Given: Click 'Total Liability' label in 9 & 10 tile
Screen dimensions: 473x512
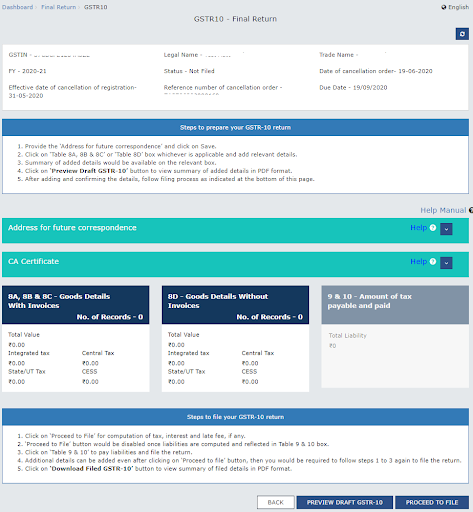Looking at the screenshot, I should (348, 336).
